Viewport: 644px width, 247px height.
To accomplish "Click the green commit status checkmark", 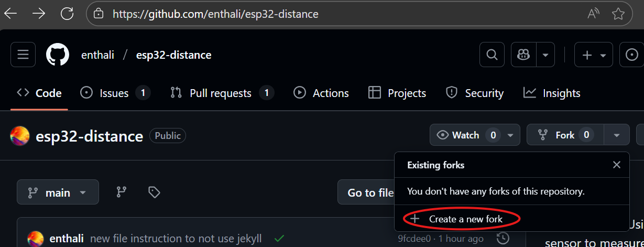I will coord(279,239).
